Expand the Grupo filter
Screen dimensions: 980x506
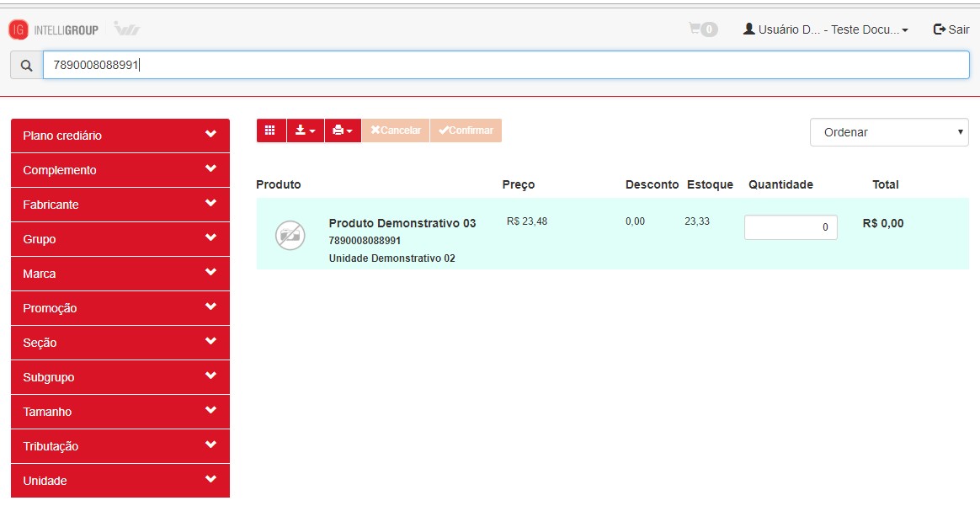click(120, 239)
